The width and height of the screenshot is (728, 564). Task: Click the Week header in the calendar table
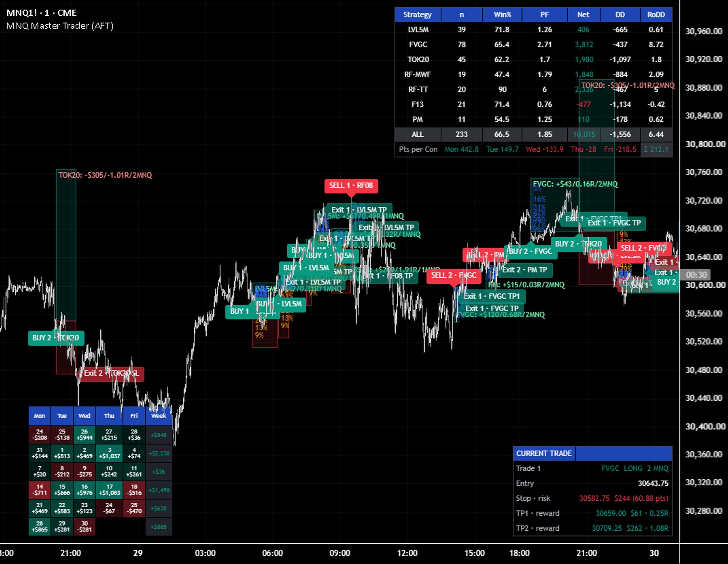tap(159, 416)
